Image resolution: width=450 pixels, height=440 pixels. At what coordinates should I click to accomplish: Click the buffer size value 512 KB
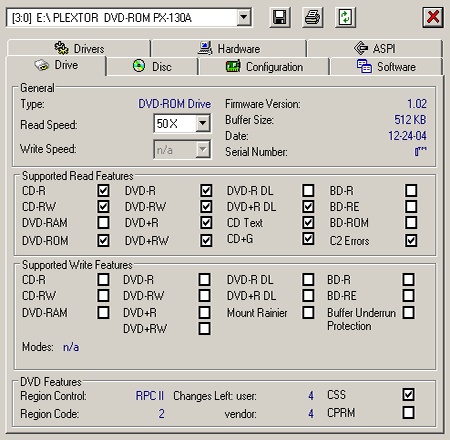pyautogui.click(x=410, y=120)
